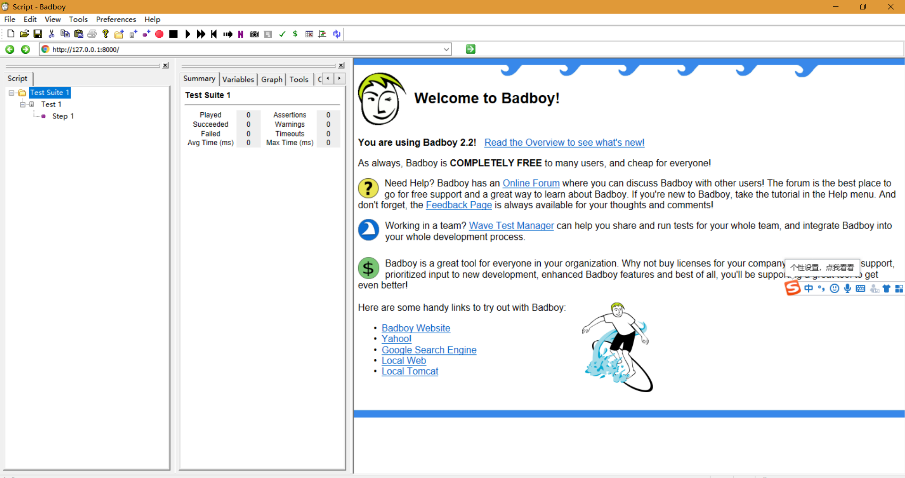Click the grey icon next to the camera icon
Screen dimensions: 905x478
(268, 34)
